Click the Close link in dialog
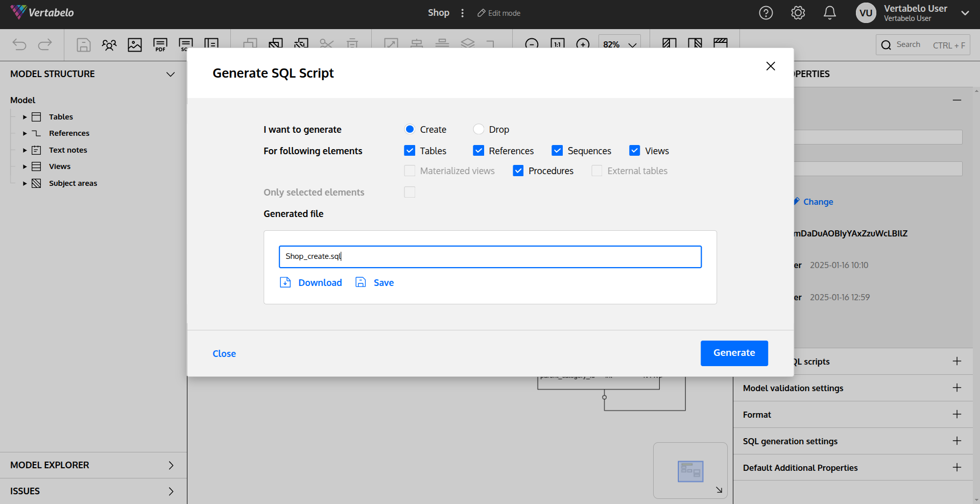This screenshot has width=980, height=504. (x=224, y=353)
